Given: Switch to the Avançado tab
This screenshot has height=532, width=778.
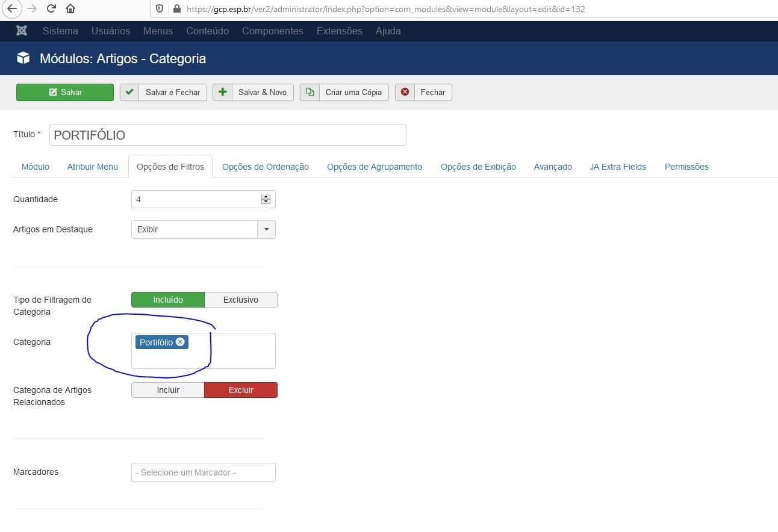Looking at the screenshot, I should [553, 167].
